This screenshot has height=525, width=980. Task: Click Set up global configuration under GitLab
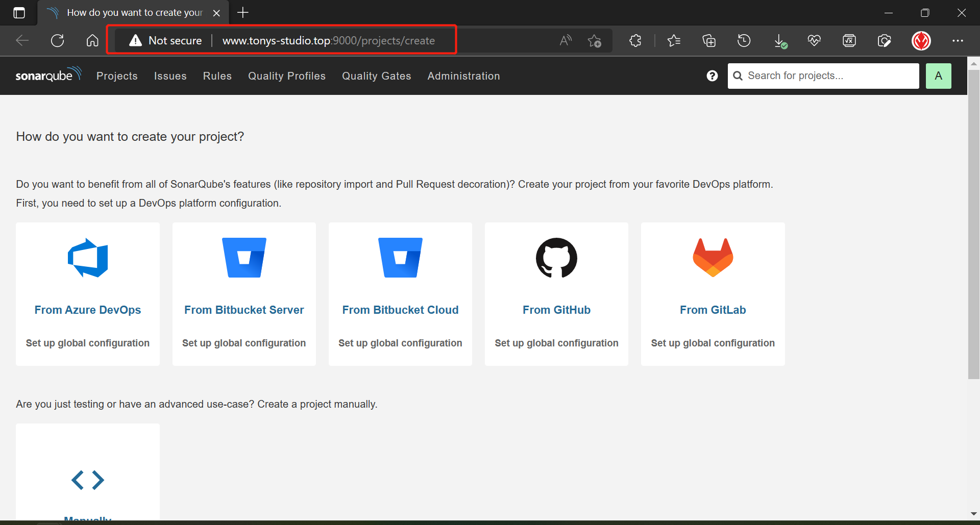[713, 343]
